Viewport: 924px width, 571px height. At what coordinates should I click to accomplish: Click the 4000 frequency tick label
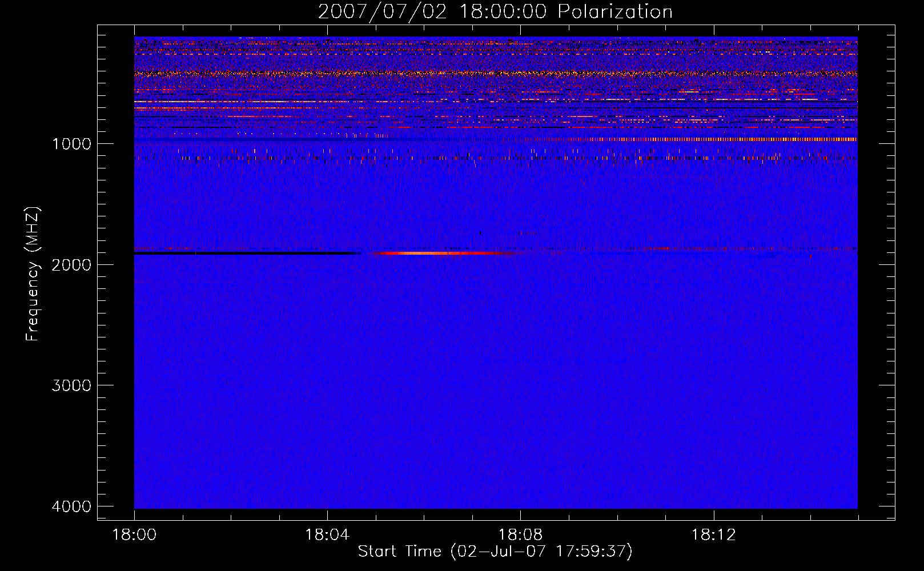(71, 506)
